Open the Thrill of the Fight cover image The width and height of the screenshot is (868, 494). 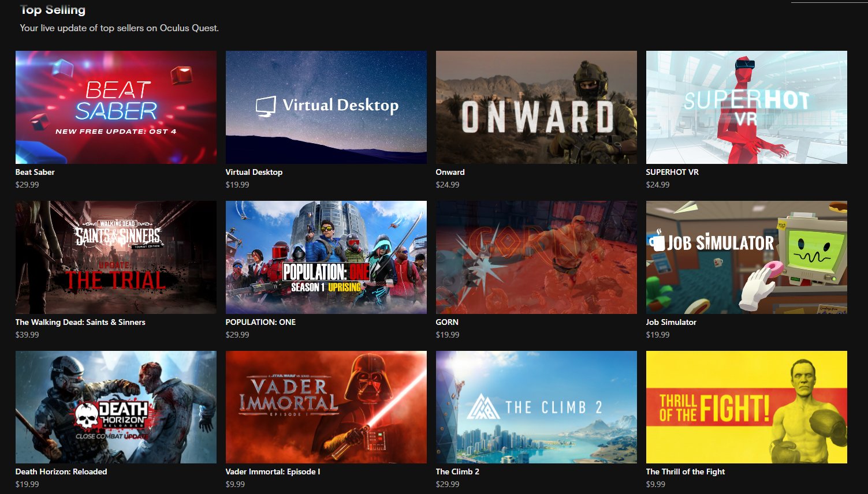[x=747, y=407]
